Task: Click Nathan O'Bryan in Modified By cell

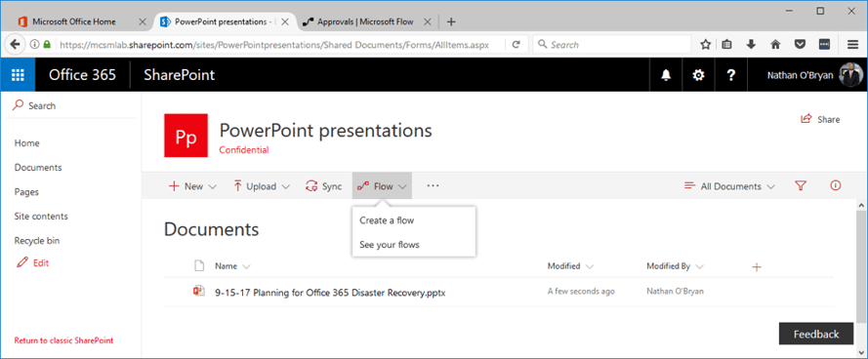Action: 675,292
